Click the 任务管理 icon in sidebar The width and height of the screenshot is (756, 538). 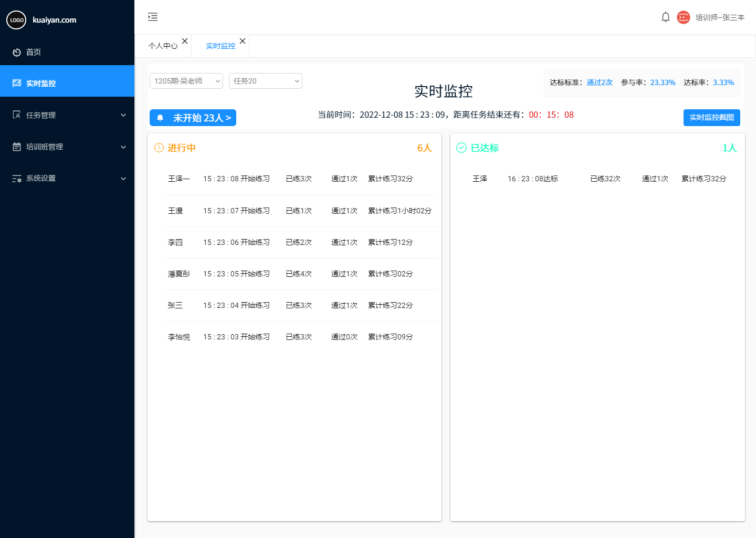coord(17,115)
